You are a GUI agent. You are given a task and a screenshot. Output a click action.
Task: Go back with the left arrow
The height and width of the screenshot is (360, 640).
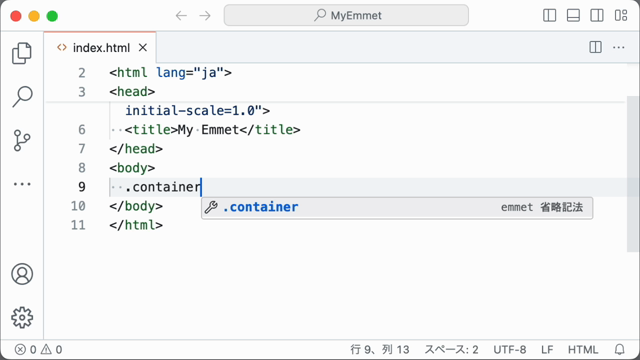(181, 16)
